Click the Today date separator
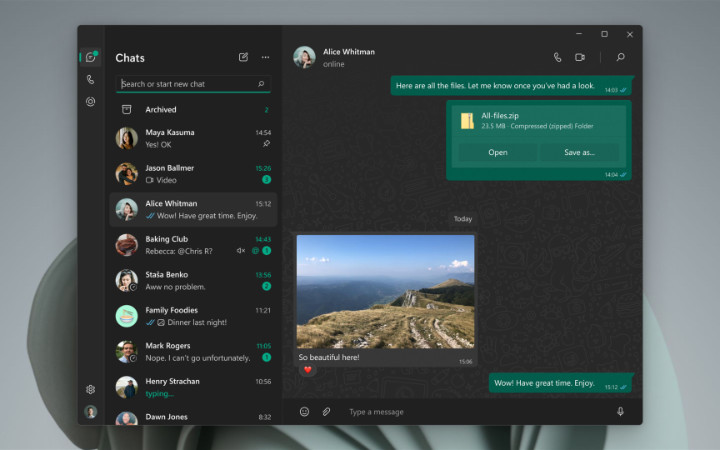The width and height of the screenshot is (720, 450). pos(463,219)
